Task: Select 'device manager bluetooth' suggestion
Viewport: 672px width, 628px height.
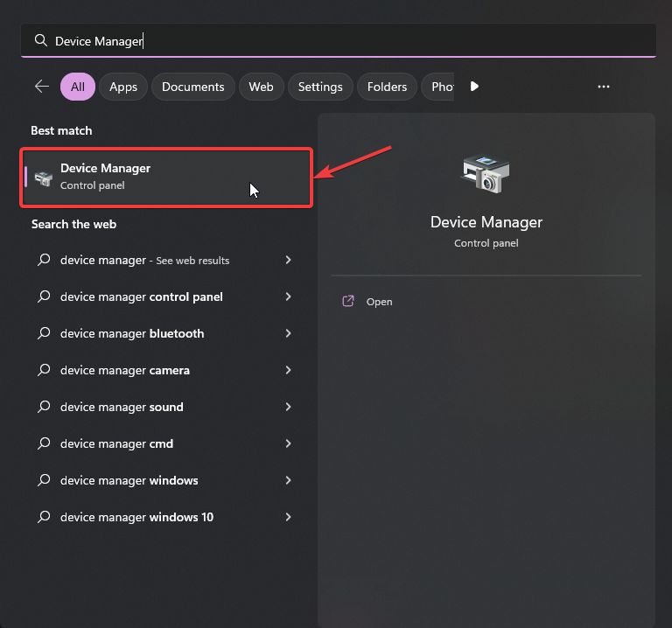Action: [x=166, y=333]
